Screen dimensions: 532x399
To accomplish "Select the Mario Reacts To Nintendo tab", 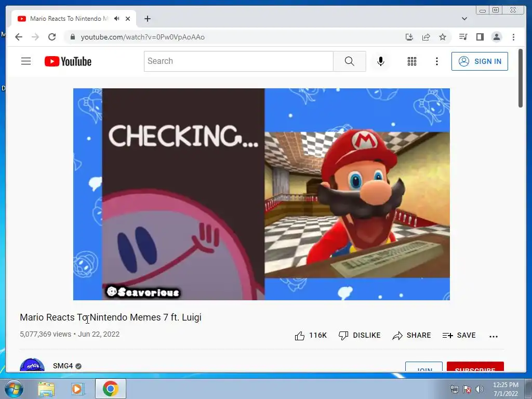I will 74,19.
